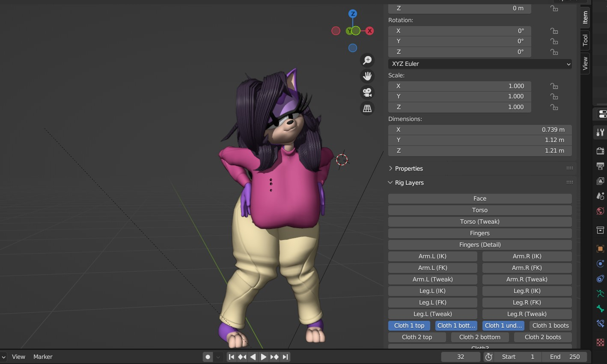The height and width of the screenshot is (364, 607).
Task: Open the Tool properties wrench icon
Action: coord(600,133)
